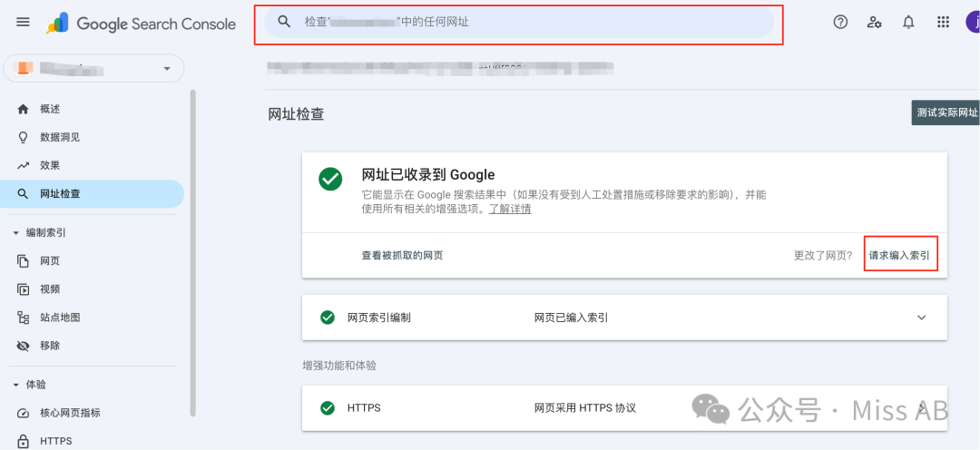Open 效果 report in sidebar
Viewport: 980px width, 450px height.
click(50, 165)
